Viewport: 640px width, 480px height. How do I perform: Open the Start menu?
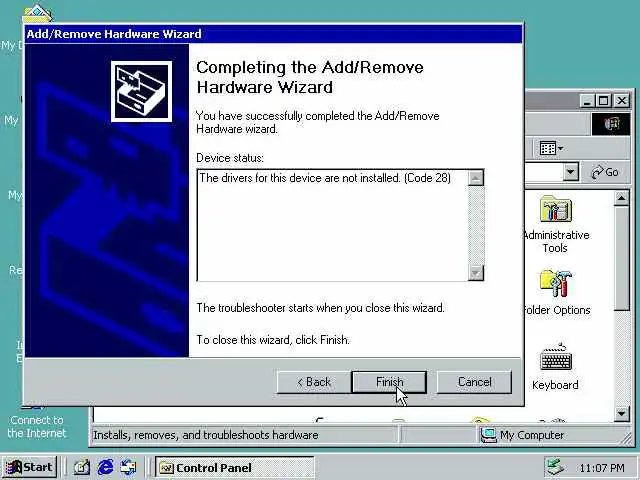click(x=29, y=467)
